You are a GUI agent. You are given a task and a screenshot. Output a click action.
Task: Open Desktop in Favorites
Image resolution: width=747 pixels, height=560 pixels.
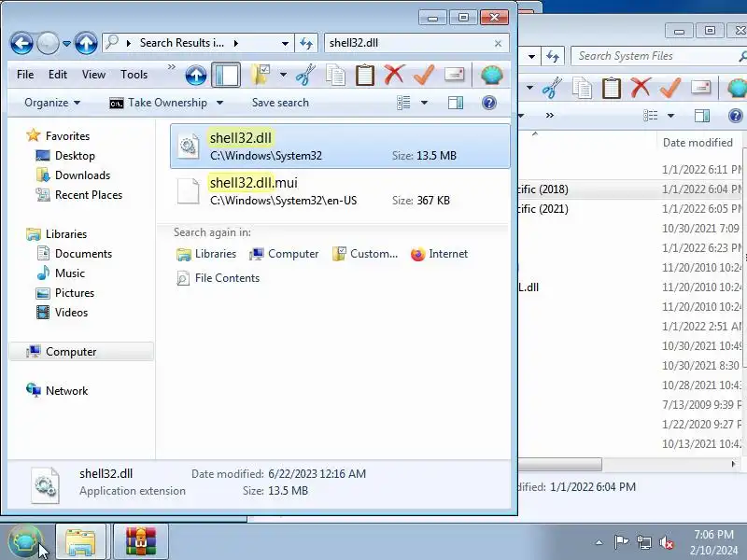click(x=75, y=156)
